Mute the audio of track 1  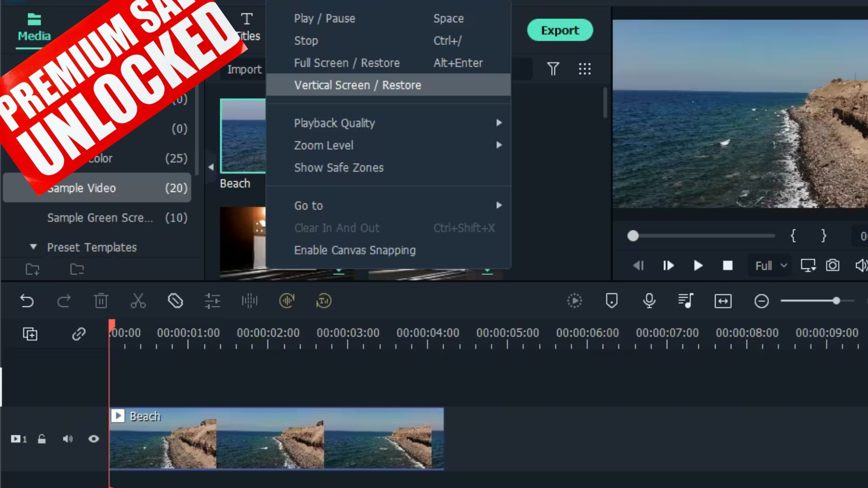pyautogui.click(x=68, y=439)
